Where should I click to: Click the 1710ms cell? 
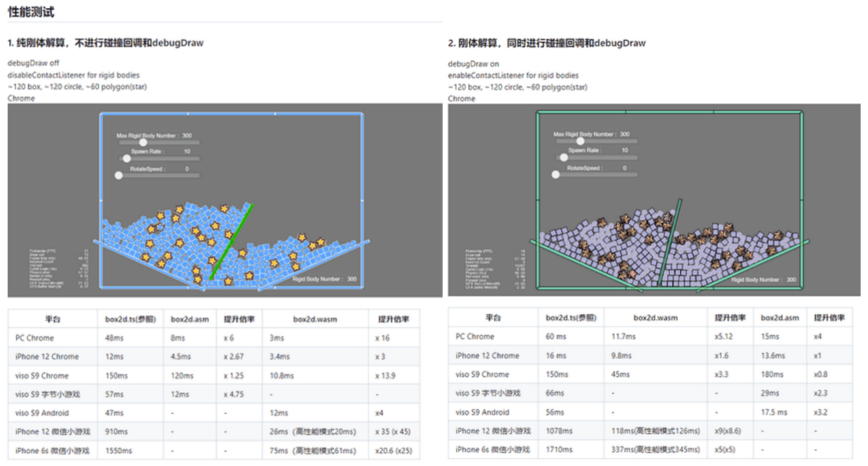coord(571,449)
